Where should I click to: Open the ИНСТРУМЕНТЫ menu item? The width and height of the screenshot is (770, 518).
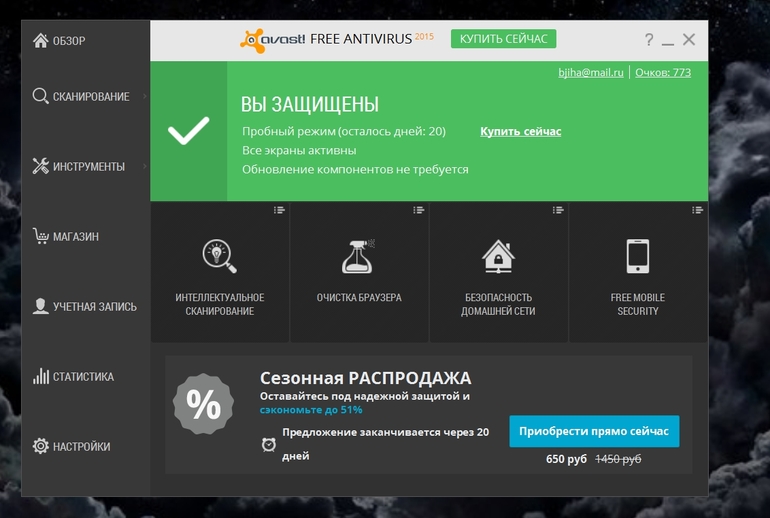tap(85, 166)
